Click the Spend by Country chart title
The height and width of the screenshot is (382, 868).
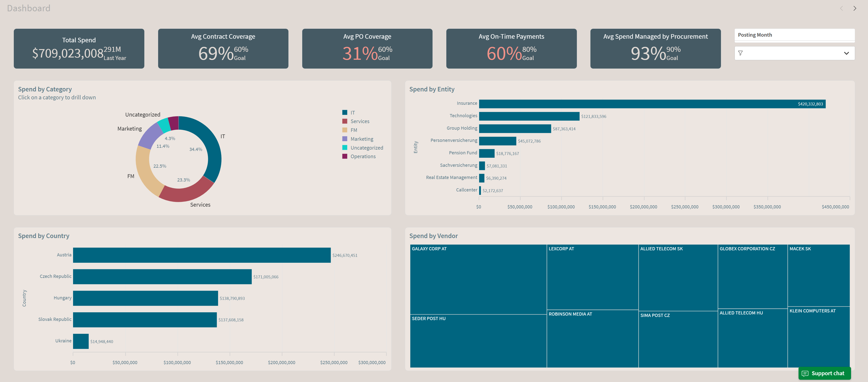point(44,236)
